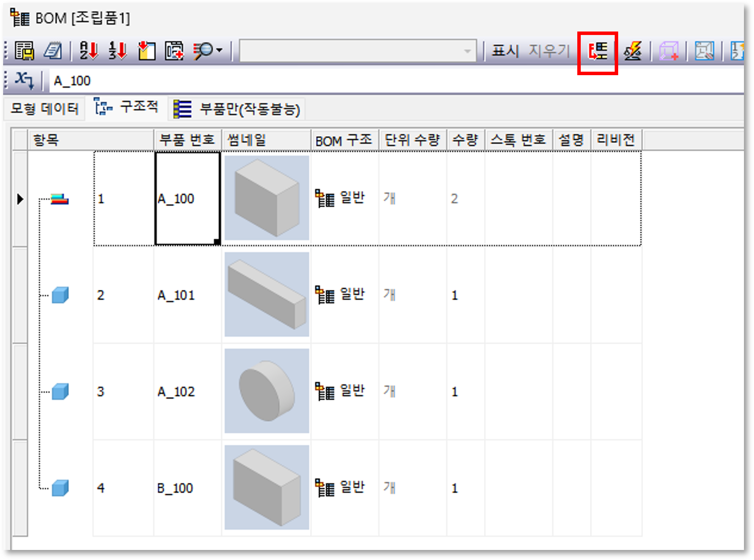Select the A_100 assembly tree node icon
This screenshot has height=560, width=754.
pos(60,199)
